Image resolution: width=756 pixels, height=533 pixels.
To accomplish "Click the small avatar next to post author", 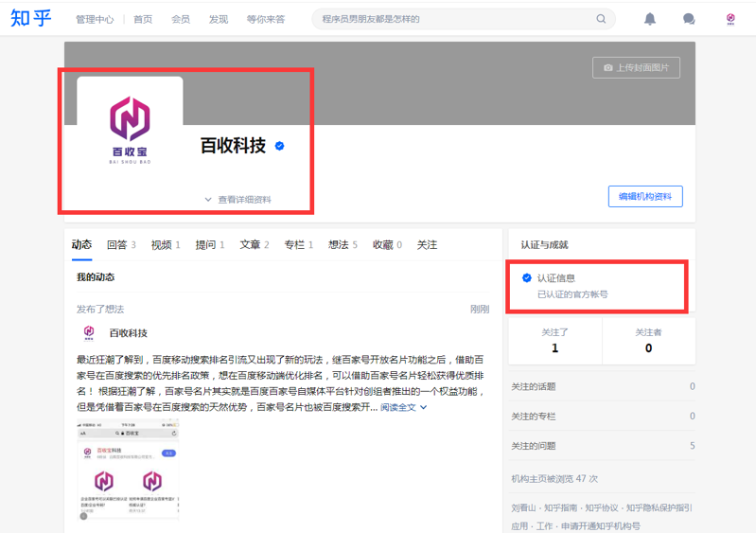I will click(x=89, y=332).
